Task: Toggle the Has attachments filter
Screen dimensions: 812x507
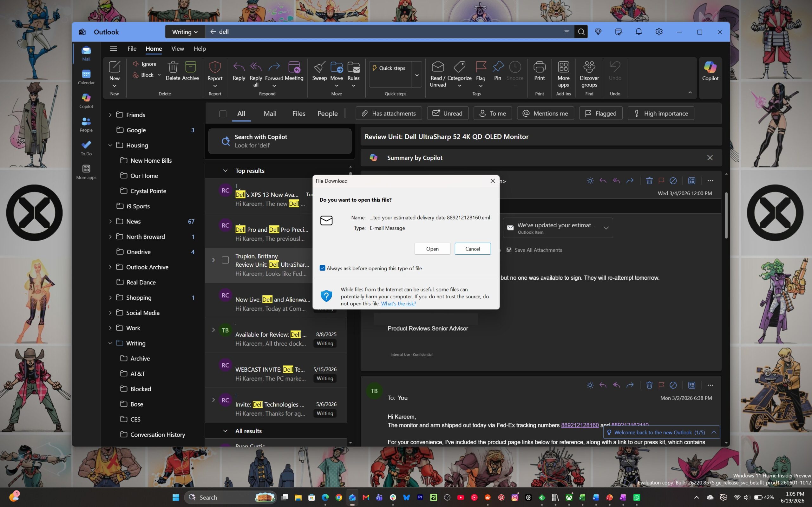Action: point(389,113)
